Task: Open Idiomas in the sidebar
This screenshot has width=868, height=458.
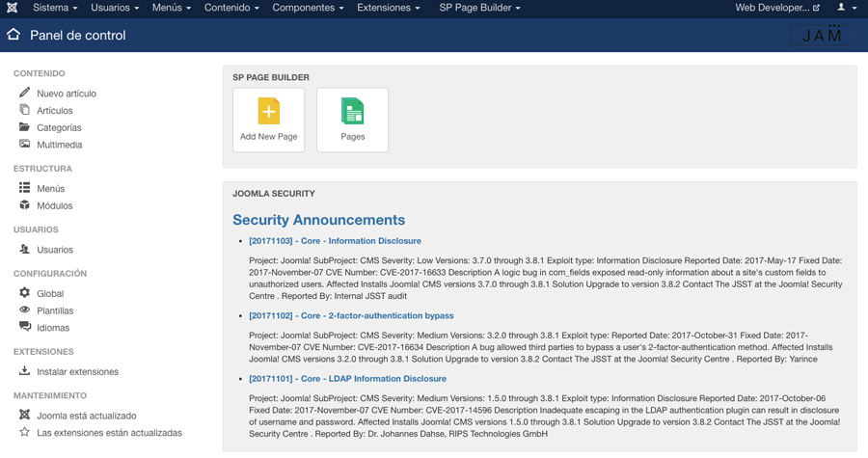Action: point(53,328)
